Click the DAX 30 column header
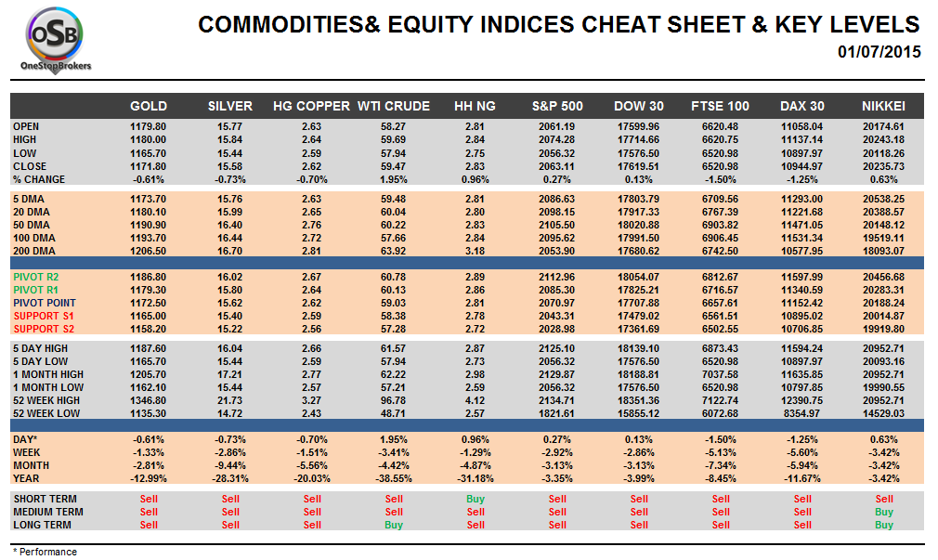This screenshot has width=938, height=560. 801,106
